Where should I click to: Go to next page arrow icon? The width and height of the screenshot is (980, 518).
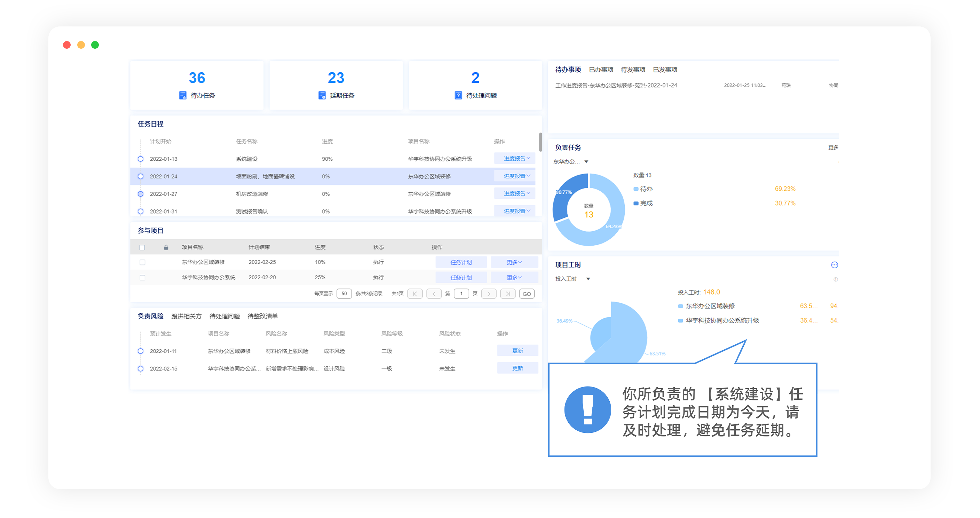coord(489,294)
